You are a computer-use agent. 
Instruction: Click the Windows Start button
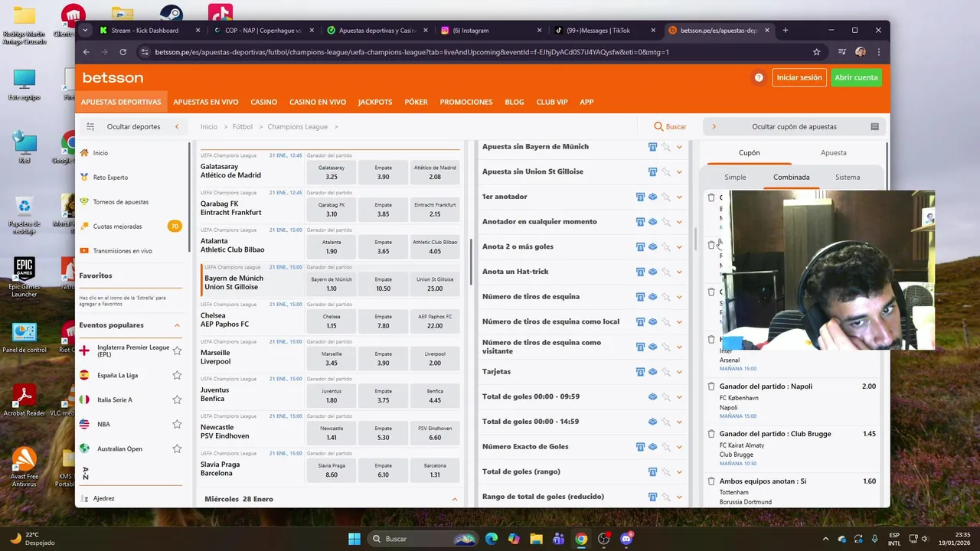point(354,539)
